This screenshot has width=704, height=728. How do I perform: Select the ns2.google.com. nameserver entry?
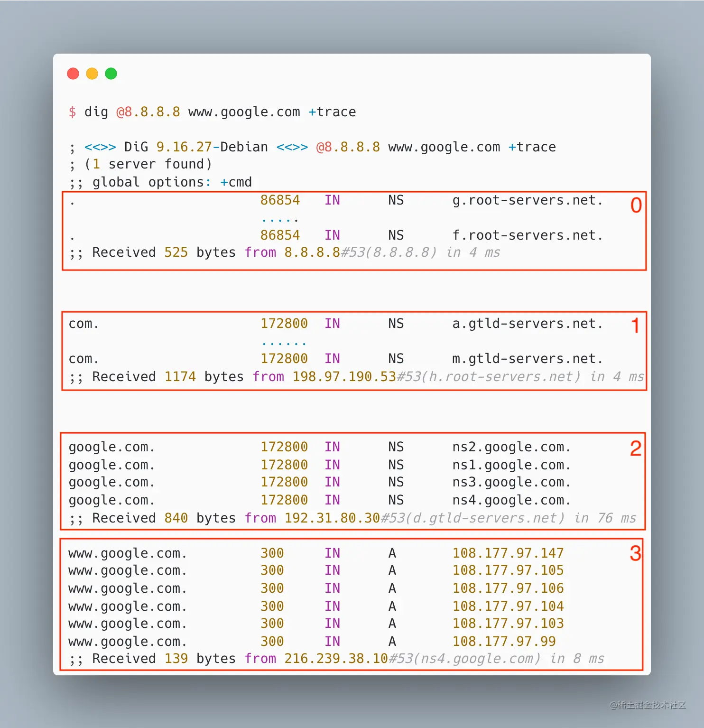pos(511,447)
